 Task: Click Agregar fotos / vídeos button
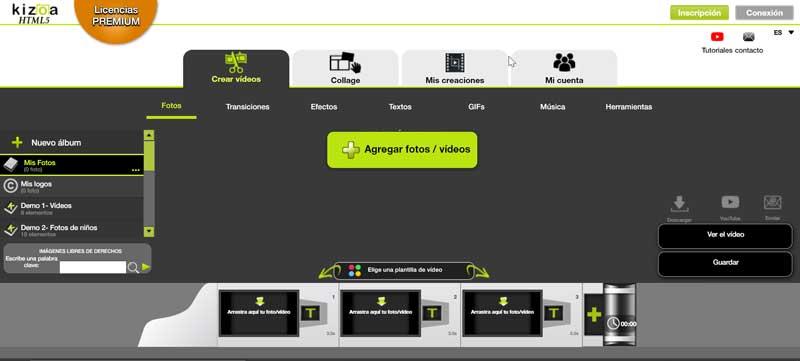(x=402, y=150)
